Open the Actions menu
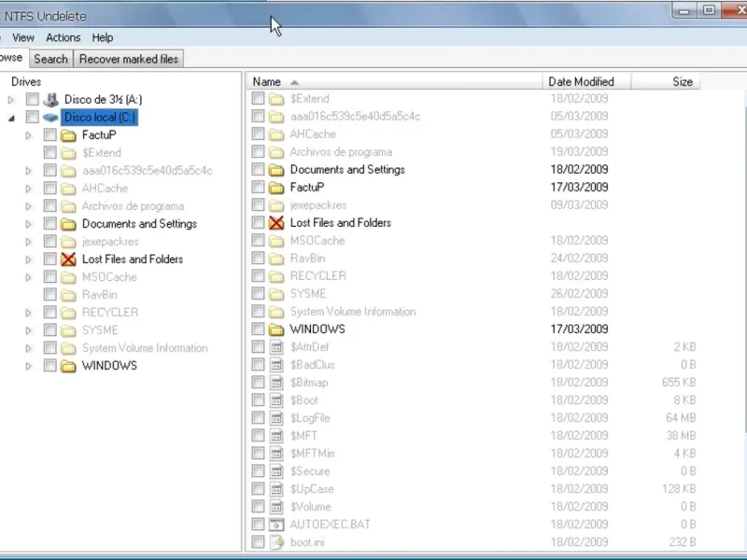Image resolution: width=747 pixels, height=560 pixels. pyautogui.click(x=63, y=37)
